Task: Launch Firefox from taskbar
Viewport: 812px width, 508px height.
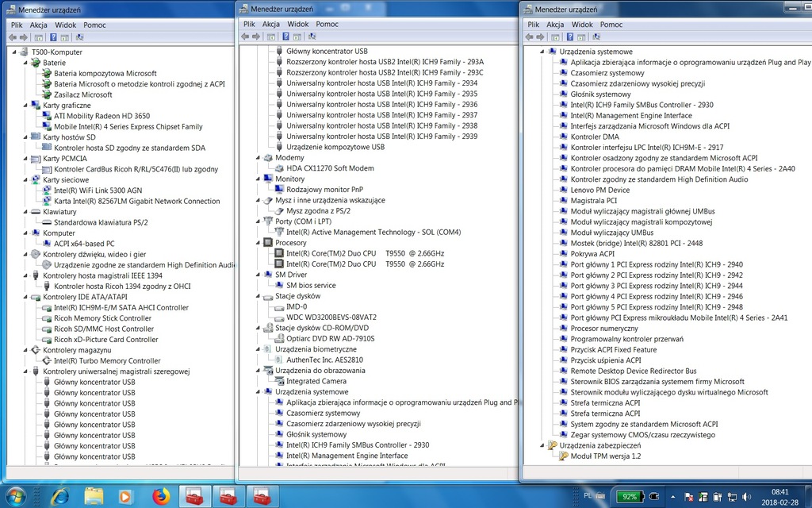Action: tap(161, 497)
